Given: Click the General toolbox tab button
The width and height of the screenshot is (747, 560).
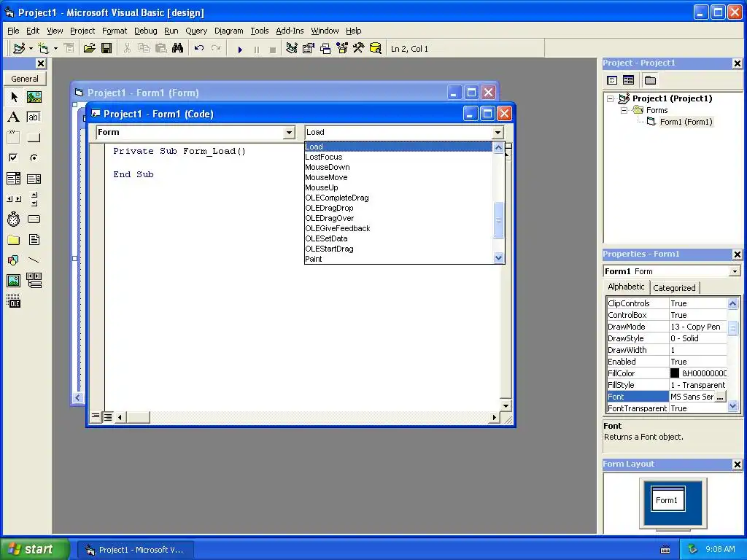Looking at the screenshot, I should click(x=25, y=79).
